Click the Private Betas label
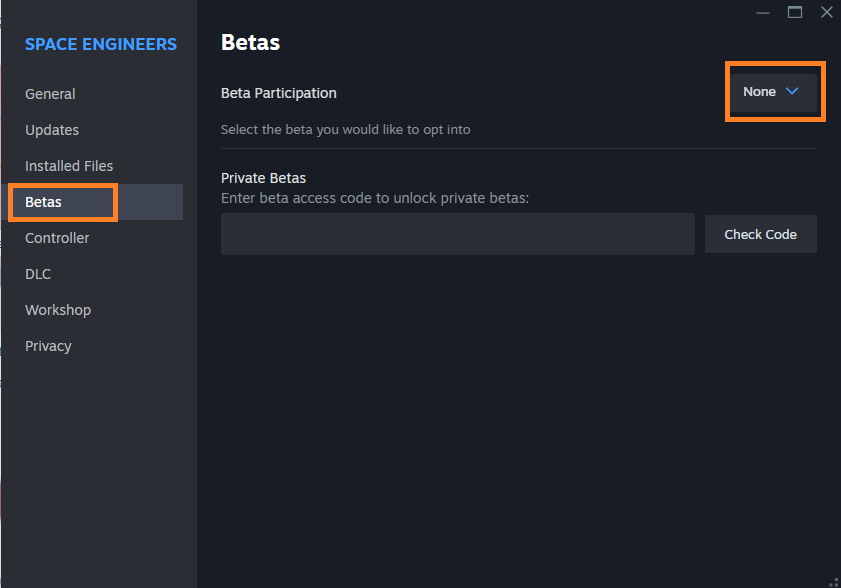The image size is (841, 588). [263, 178]
